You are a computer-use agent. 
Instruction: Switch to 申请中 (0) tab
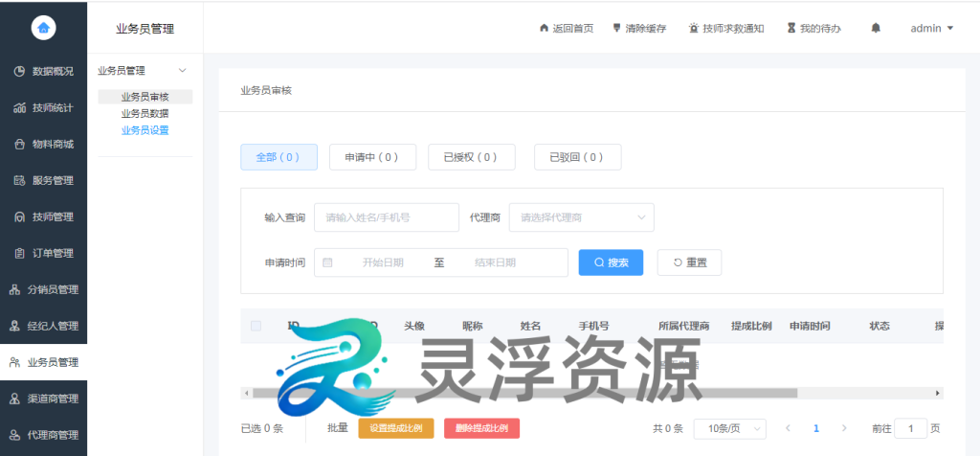(372, 157)
